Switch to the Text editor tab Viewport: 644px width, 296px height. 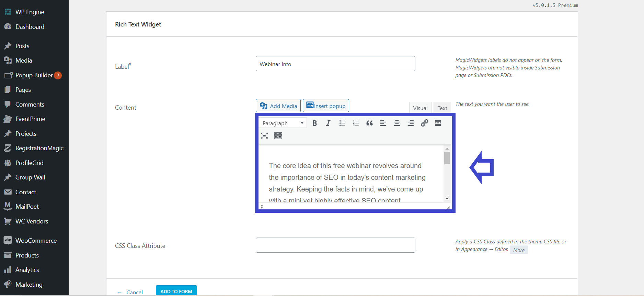pos(442,108)
